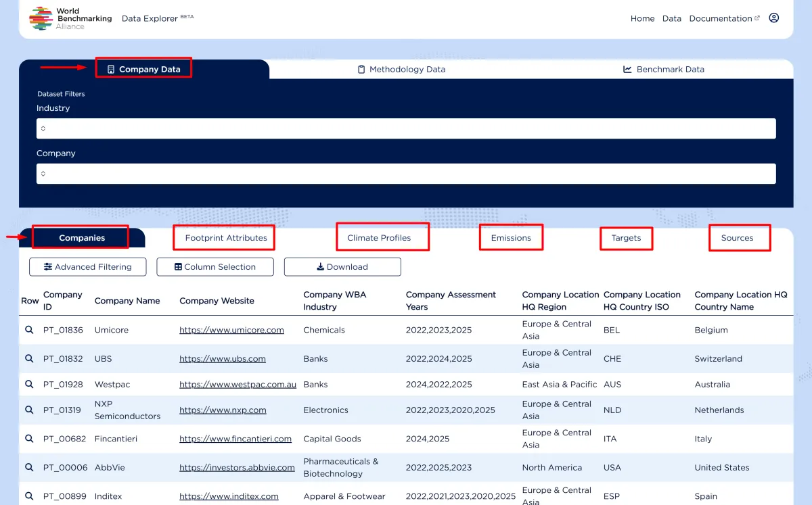Click the Download button
The width and height of the screenshot is (812, 505).
click(342, 267)
